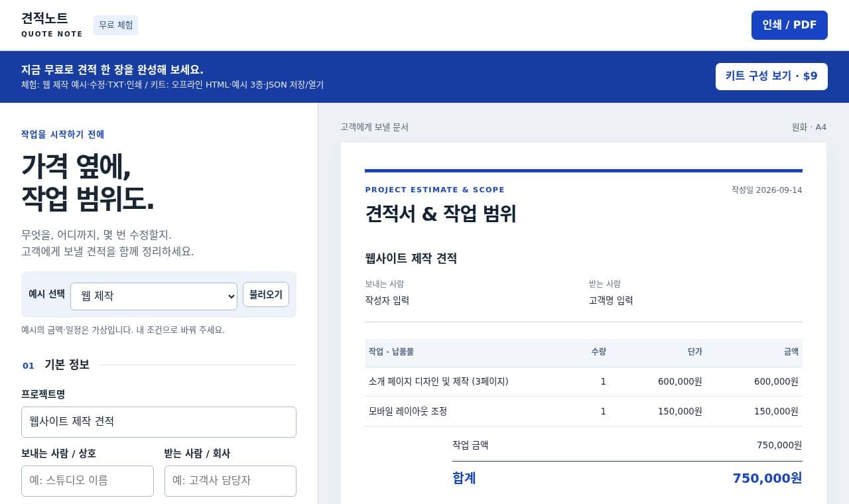
Task: Click PROJECT ESTIMATE & SCOPE label
Action: coord(434,190)
